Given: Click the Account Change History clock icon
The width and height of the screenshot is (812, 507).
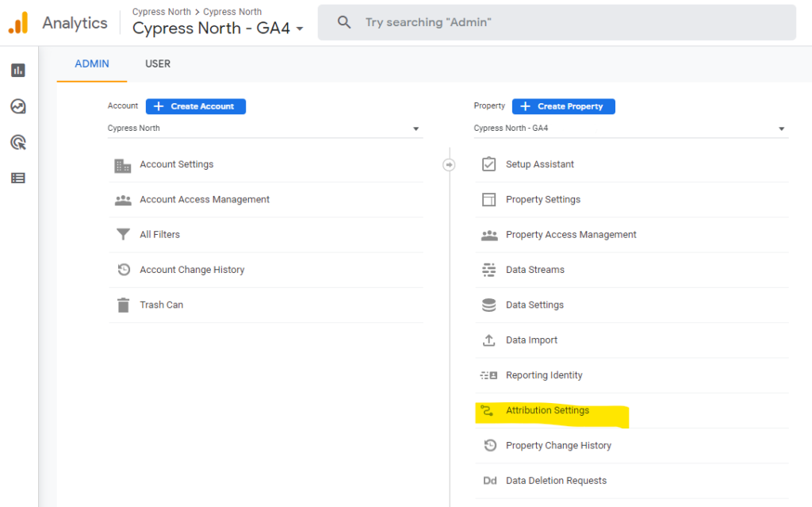Looking at the screenshot, I should tap(124, 270).
